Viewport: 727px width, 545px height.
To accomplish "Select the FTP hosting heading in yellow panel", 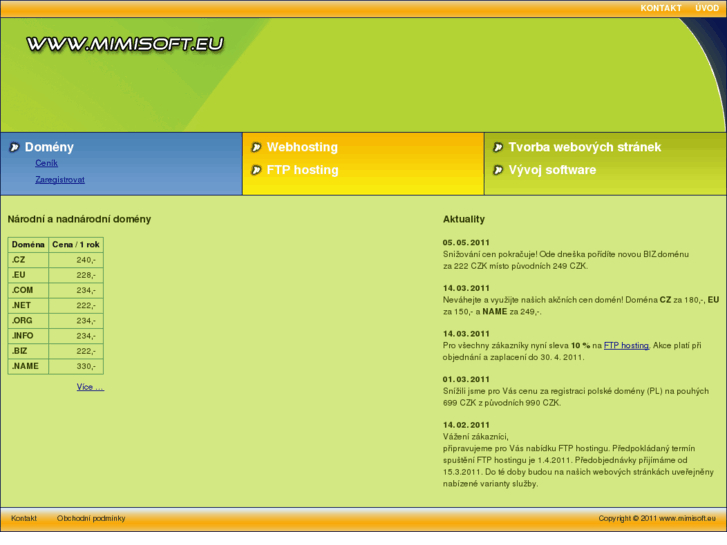I will point(302,170).
